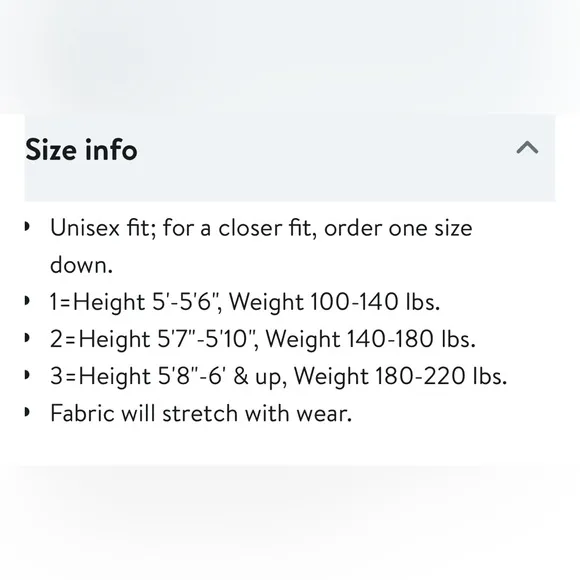Click "Weight 180-220 lbs." text

pyautogui.click(x=401, y=376)
